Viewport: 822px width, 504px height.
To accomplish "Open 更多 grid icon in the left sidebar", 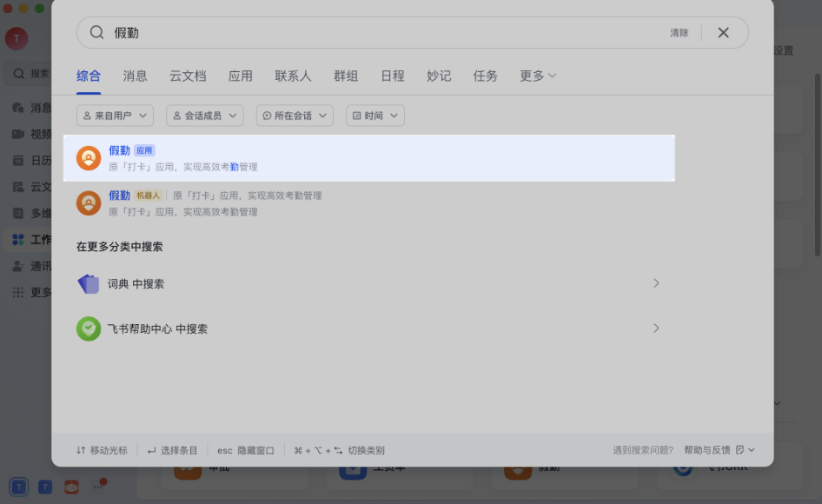I will [x=18, y=292].
